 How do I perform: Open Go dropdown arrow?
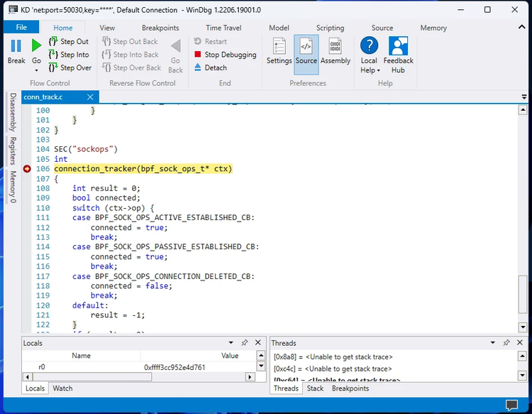(x=36, y=70)
